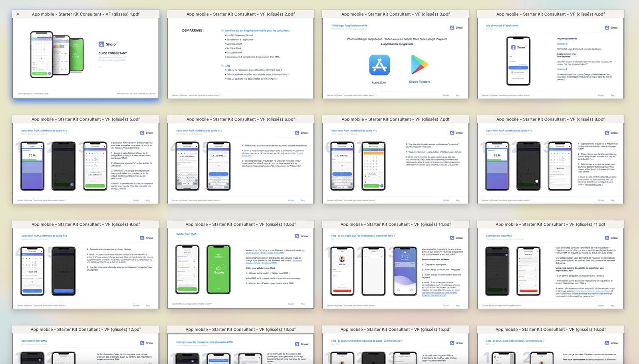The height and width of the screenshot is (364, 639).
Task: Click the three-phone mockup image on the 1.pdf cover
Action: click(x=57, y=55)
